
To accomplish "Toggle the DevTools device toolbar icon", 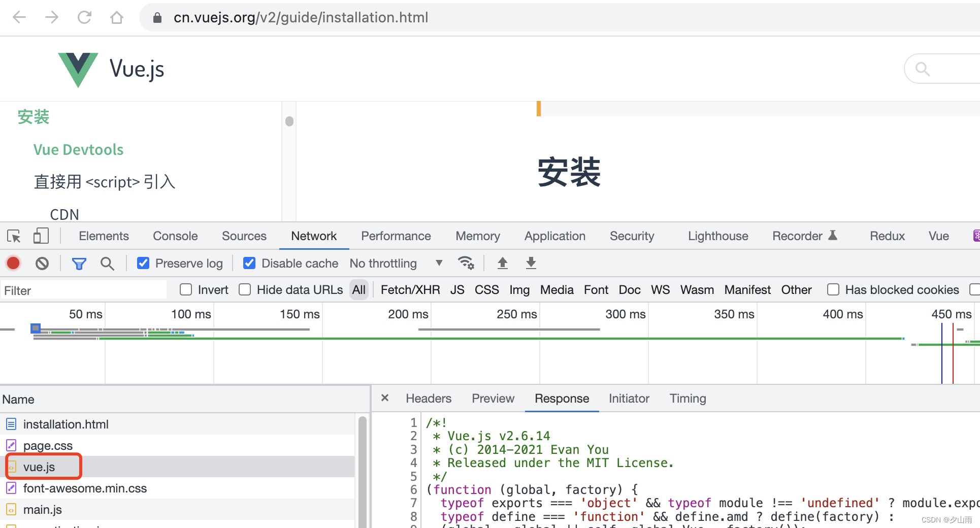I will (41, 236).
